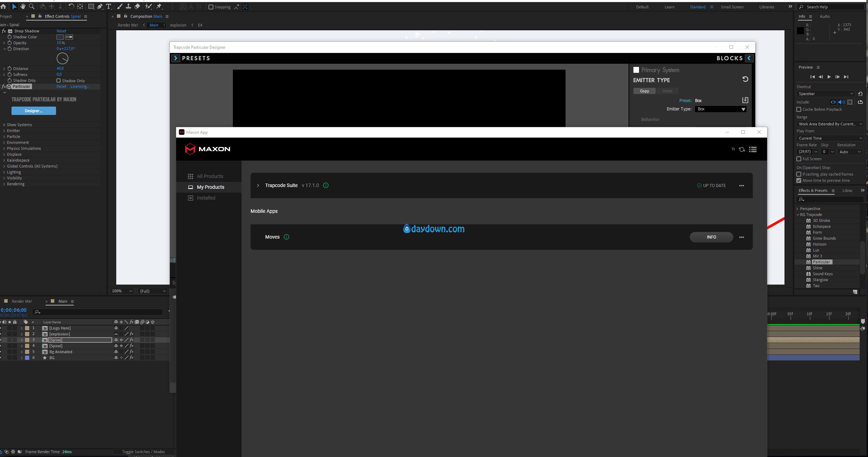Click the info icon next to Moves
This screenshot has height=457, width=868.
[286, 237]
